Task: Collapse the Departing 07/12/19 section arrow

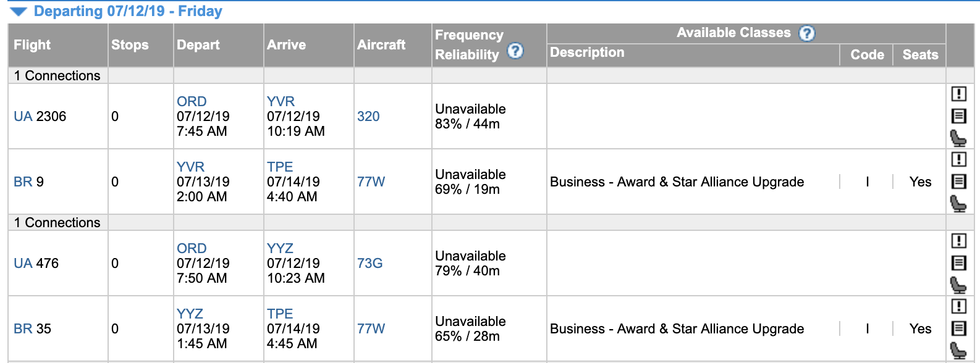Action: 19,12
